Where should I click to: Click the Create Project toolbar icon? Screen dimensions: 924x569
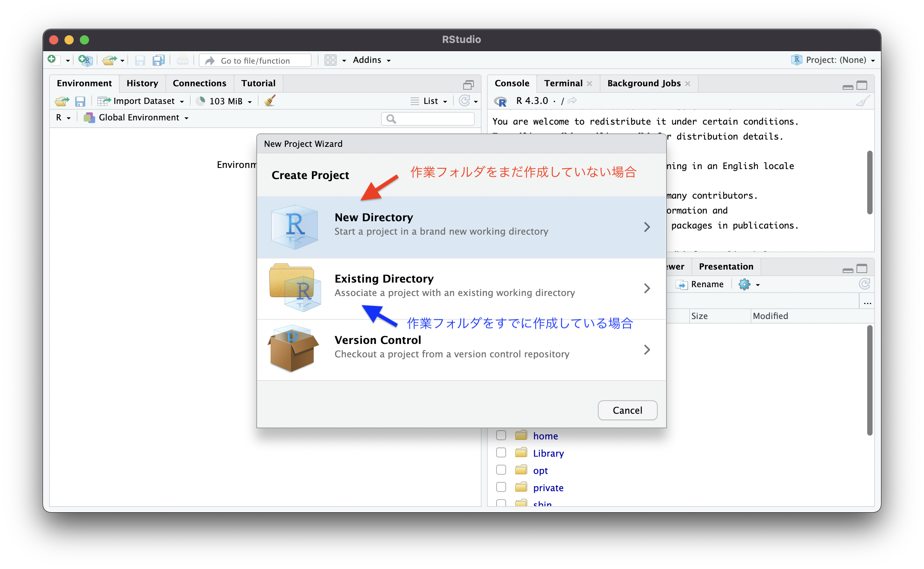85,60
